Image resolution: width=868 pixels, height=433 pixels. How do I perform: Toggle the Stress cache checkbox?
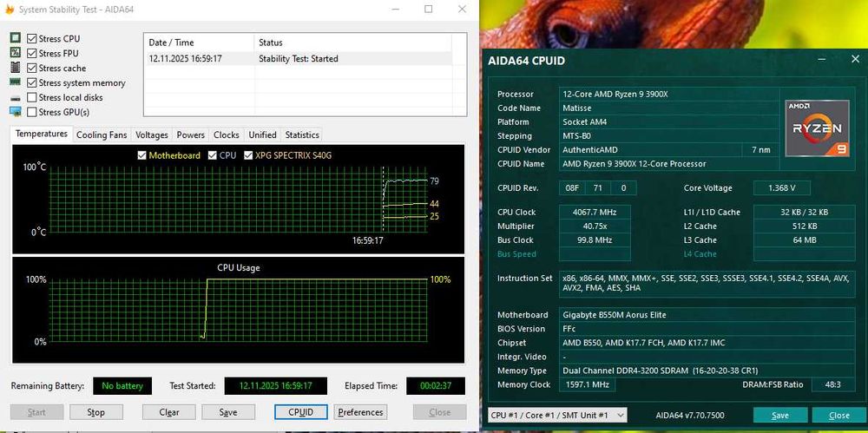[31, 68]
